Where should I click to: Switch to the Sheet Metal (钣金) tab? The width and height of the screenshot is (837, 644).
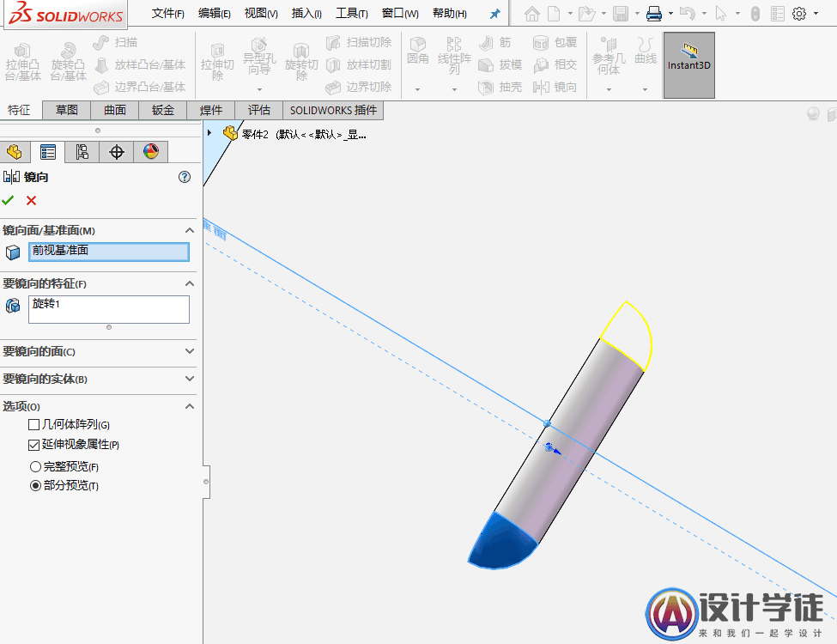(163, 110)
